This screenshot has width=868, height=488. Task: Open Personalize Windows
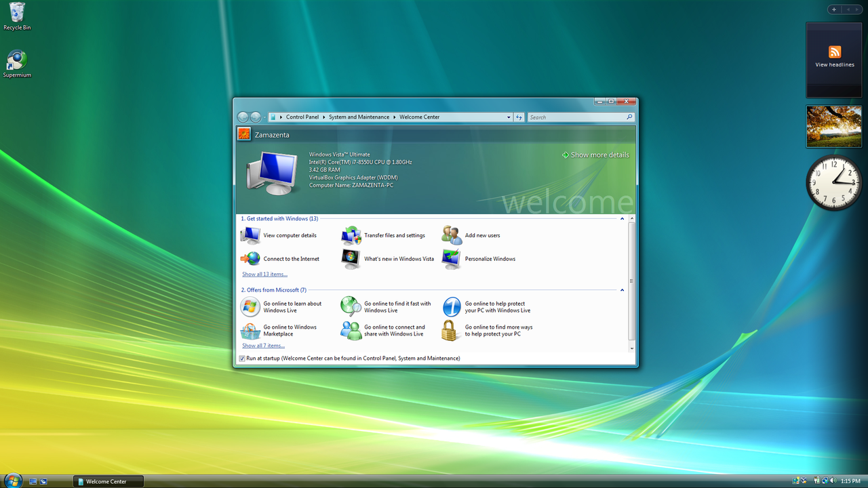coord(479,258)
